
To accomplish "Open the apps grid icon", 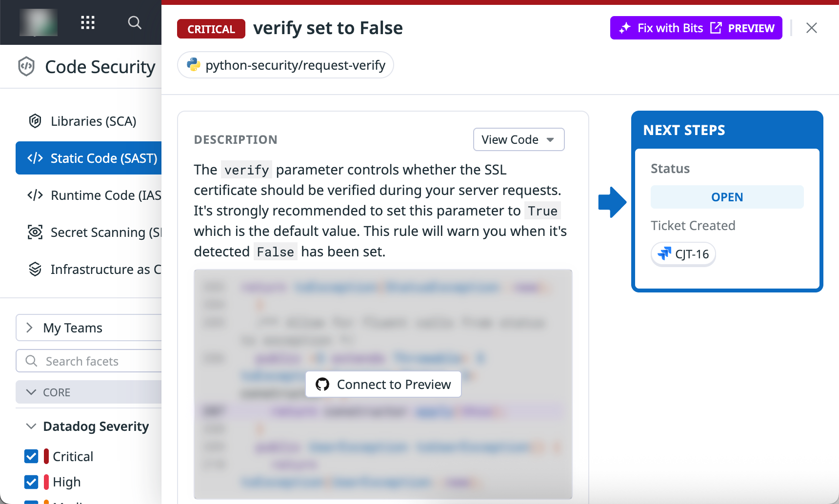I will tap(88, 22).
